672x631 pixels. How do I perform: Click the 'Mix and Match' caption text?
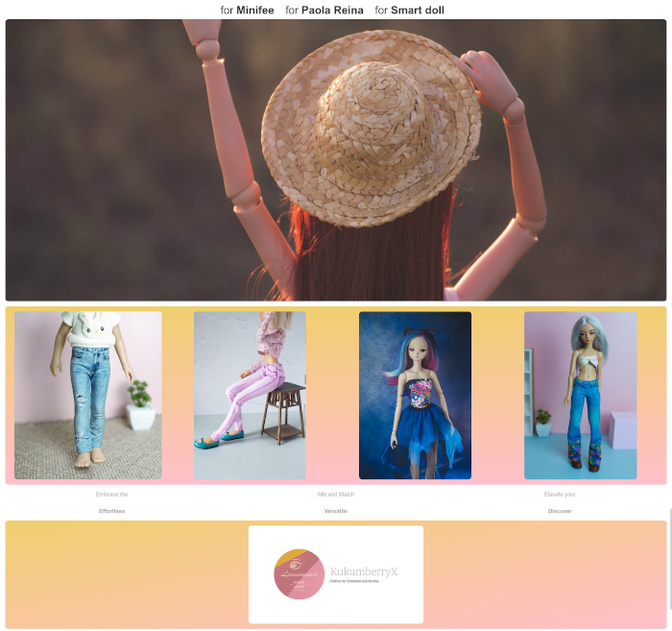pyautogui.click(x=336, y=495)
